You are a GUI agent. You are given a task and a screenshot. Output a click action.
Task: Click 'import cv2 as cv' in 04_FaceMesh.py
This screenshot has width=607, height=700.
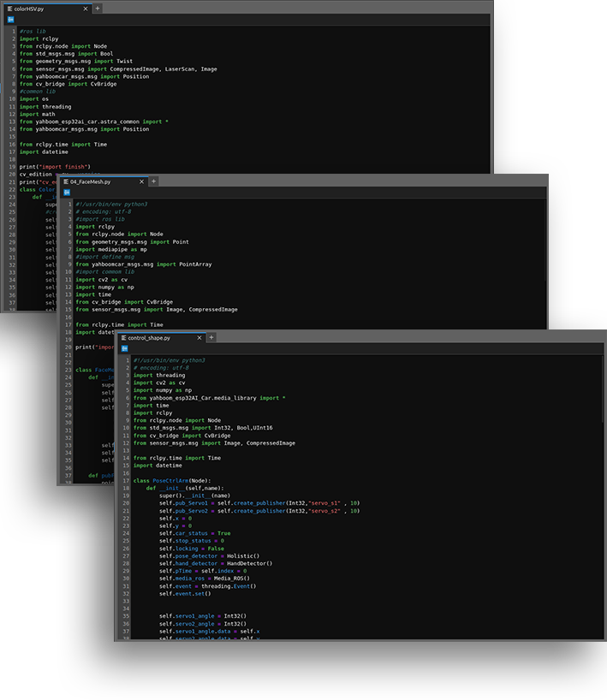coord(101,280)
